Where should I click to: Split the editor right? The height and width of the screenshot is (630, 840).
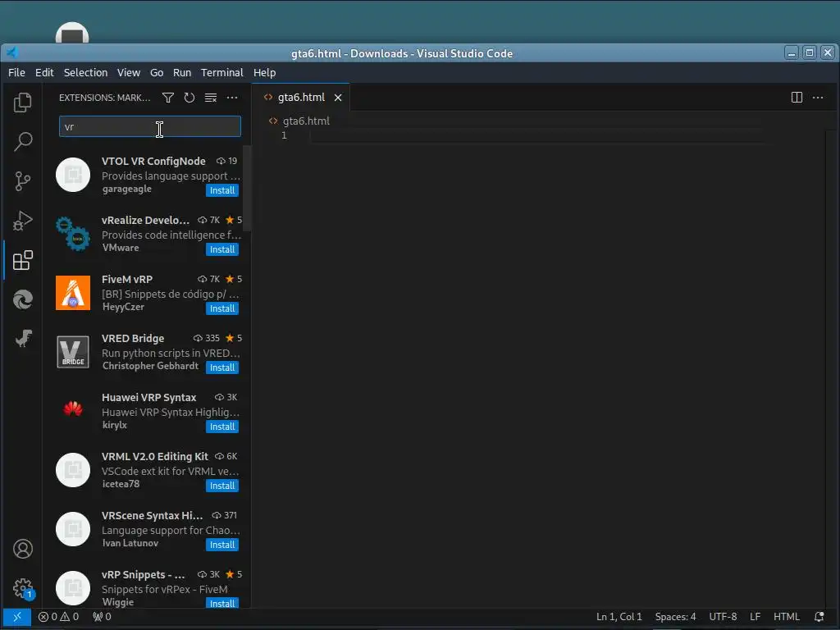[x=797, y=98]
